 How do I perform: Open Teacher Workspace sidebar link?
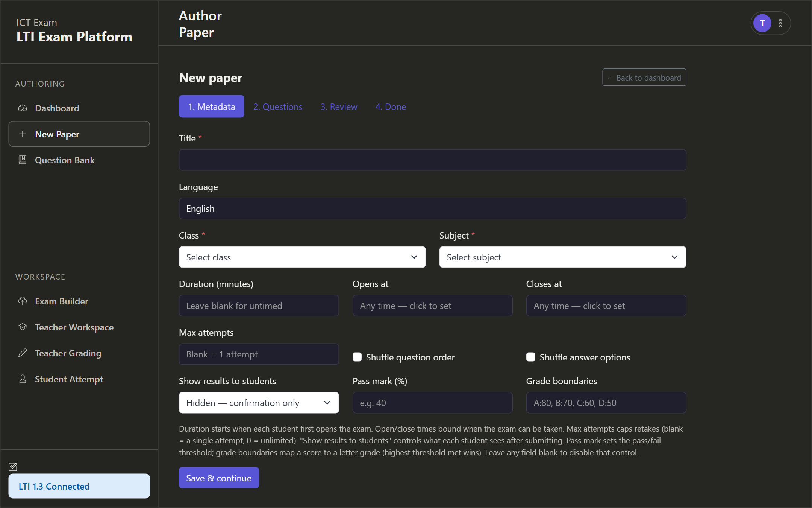click(x=79, y=327)
